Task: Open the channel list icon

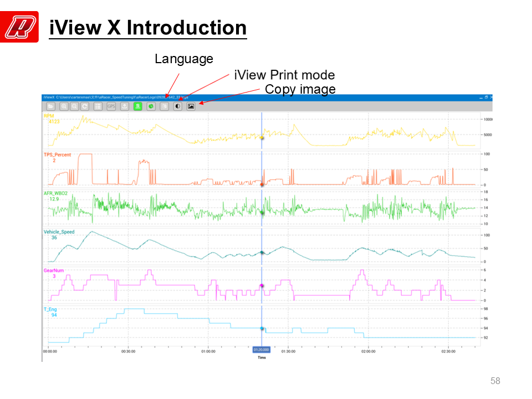Action: click(98, 106)
